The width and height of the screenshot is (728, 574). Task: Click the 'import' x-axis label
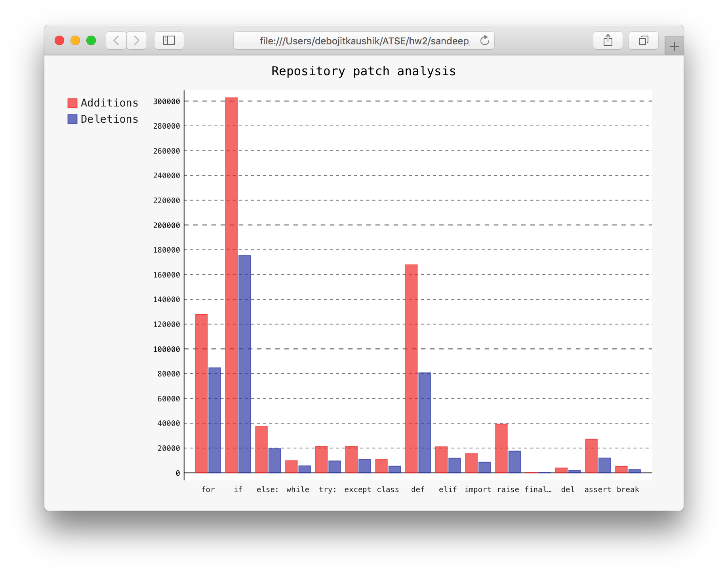coord(478,489)
